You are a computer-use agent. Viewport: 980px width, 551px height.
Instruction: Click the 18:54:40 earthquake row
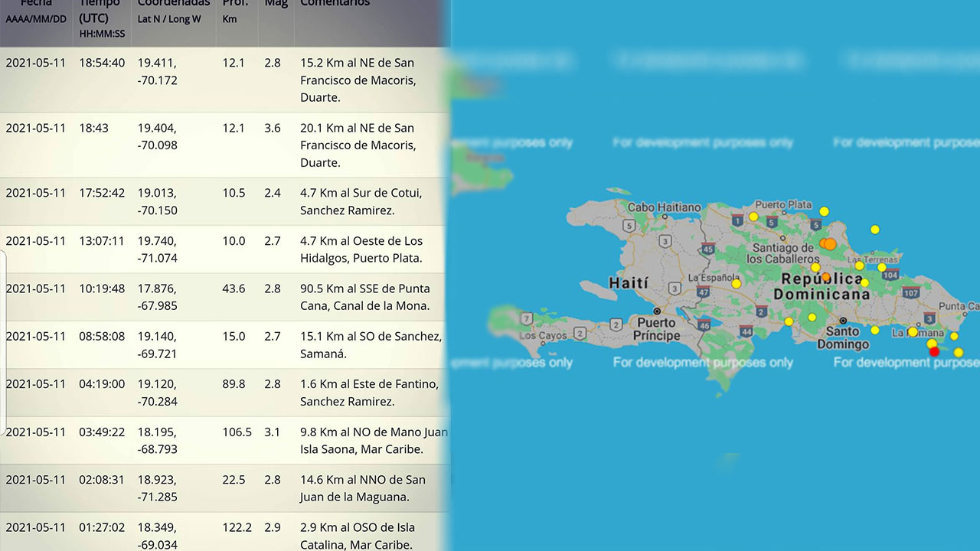tap(222, 80)
